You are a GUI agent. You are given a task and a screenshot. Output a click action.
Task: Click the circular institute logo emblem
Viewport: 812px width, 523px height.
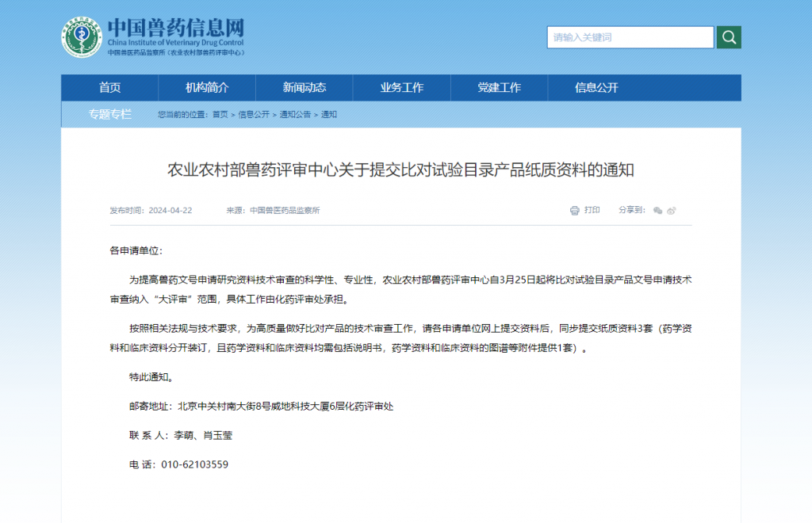82,36
